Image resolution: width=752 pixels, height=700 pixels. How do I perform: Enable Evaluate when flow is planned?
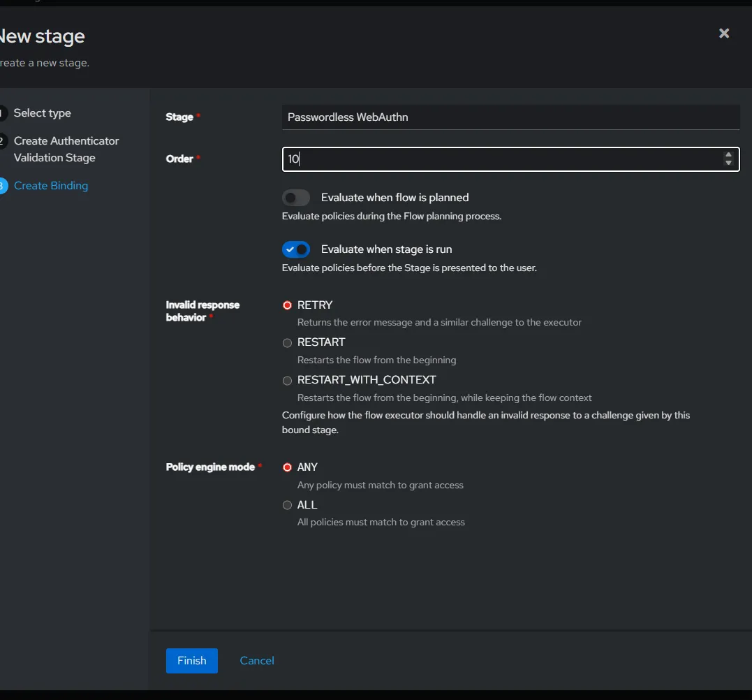pos(296,198)
